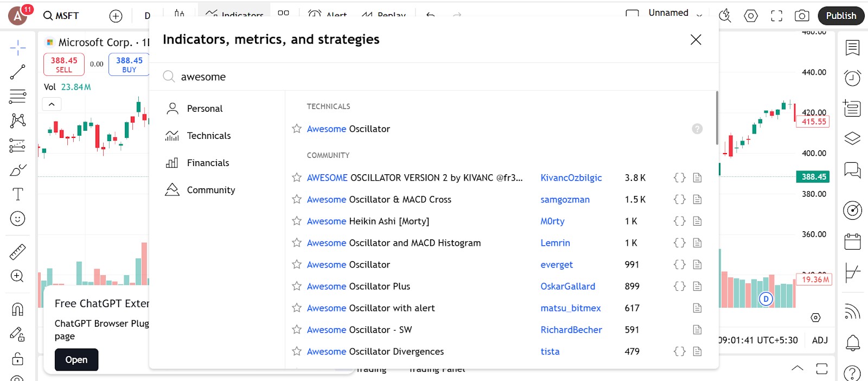This screenshot has width=868, height=381.
Task: View source code of Awesome Oscillator Divergences
Action: [679, 351]
